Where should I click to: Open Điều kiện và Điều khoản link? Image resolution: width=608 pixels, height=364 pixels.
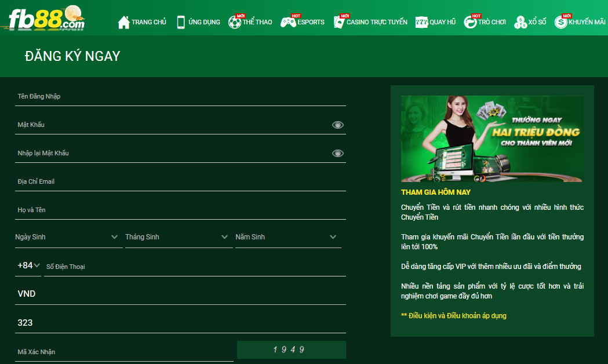(453, 316)
